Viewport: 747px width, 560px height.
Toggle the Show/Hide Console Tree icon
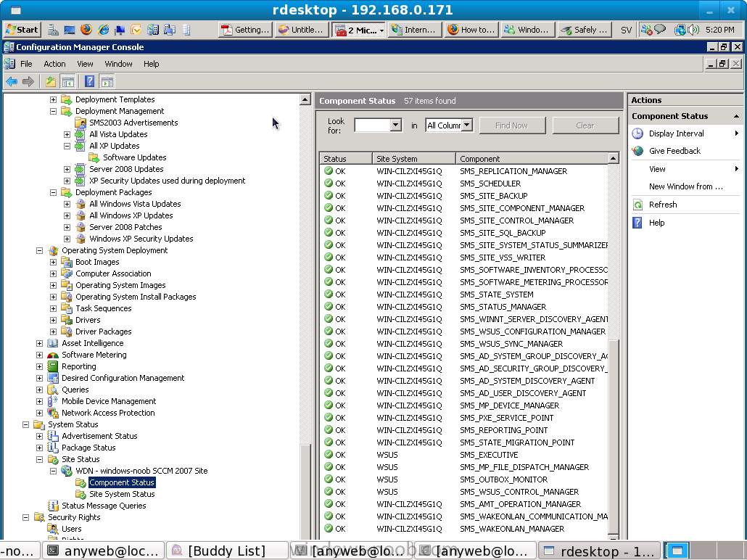pyautogui.click(x=67, y=82)
